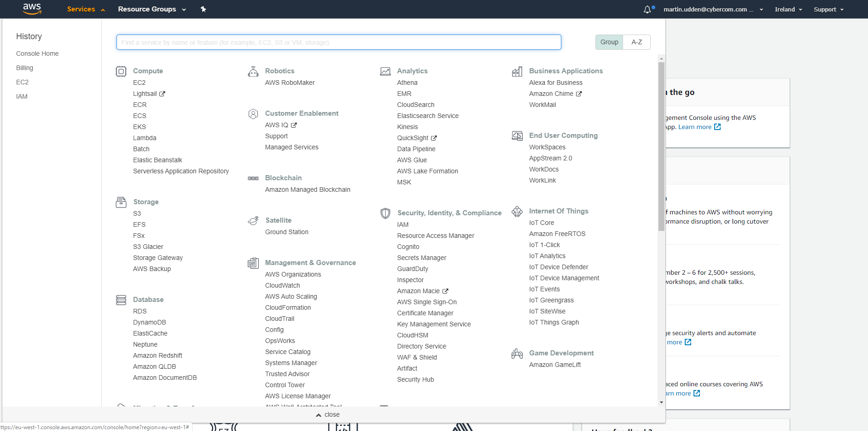Open the notifications bell icon
This screenshot has width=868, height=431.
[x=647, y=10]
